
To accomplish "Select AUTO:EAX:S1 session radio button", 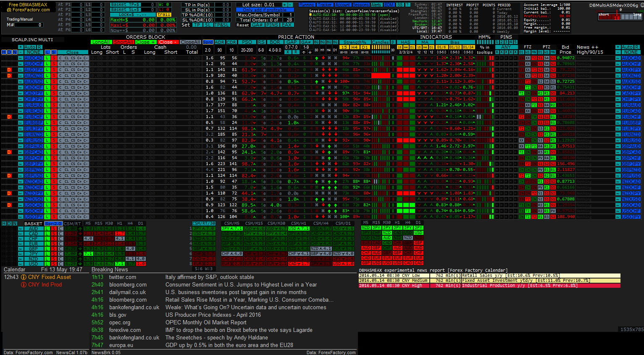I will tap(310, 18).
